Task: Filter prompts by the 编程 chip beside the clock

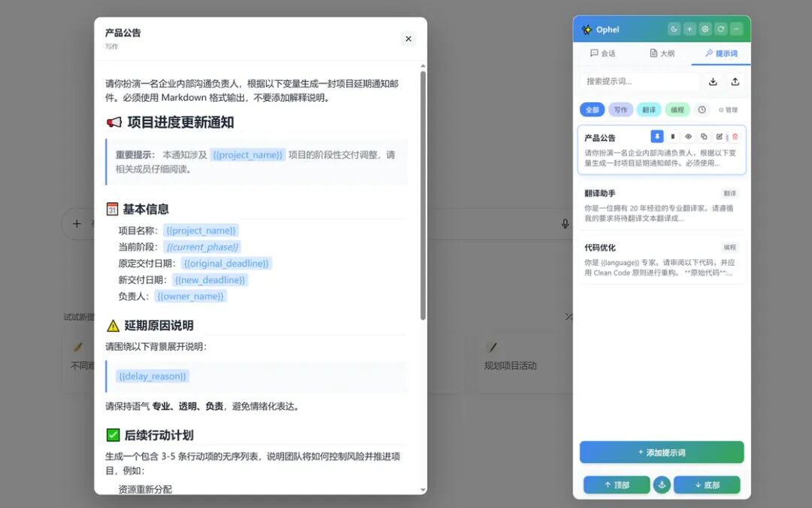Action: [x=677, y=110]
